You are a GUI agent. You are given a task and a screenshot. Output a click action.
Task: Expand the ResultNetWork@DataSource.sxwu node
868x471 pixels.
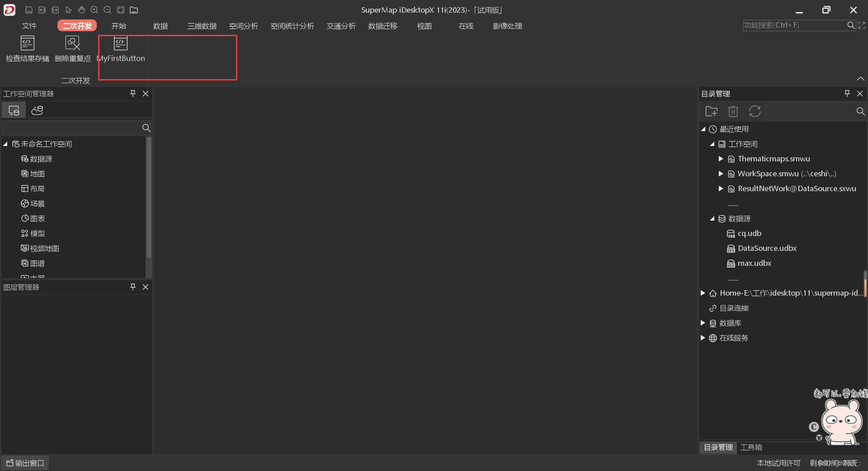[x=721, y=188]
